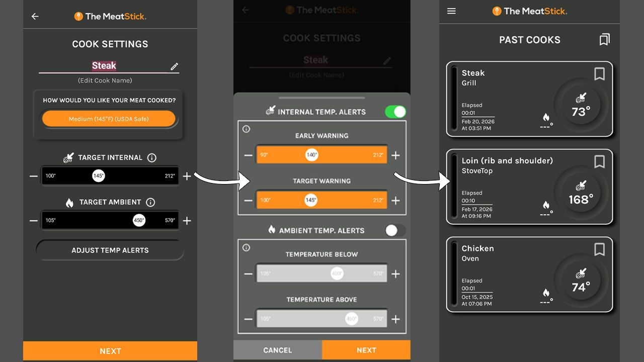Open the Target Internal info icon
The width and height of the screenshot is (644, 362).
[x=152, y=158]
